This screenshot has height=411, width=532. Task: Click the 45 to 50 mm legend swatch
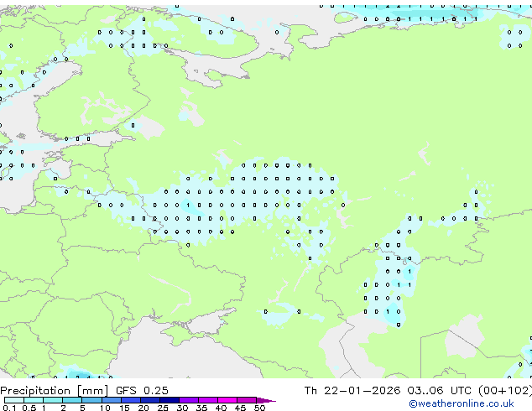pyautogui.click(x=247, y=400)
